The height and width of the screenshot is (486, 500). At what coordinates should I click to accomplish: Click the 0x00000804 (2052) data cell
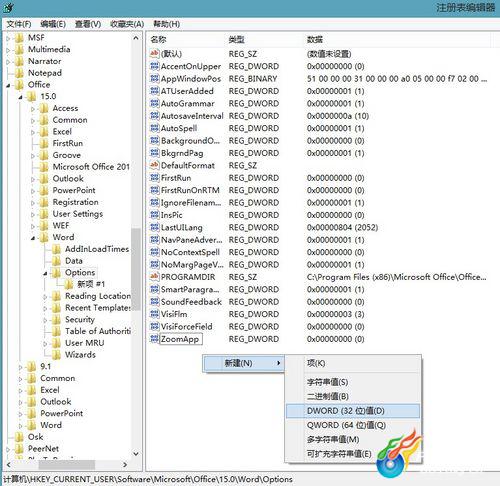coord(342,227)
